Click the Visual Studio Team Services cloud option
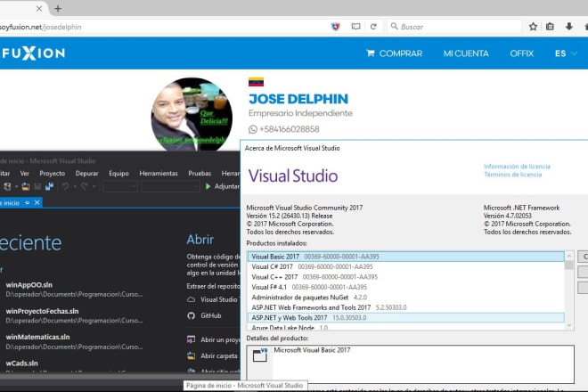 point(214,299)
